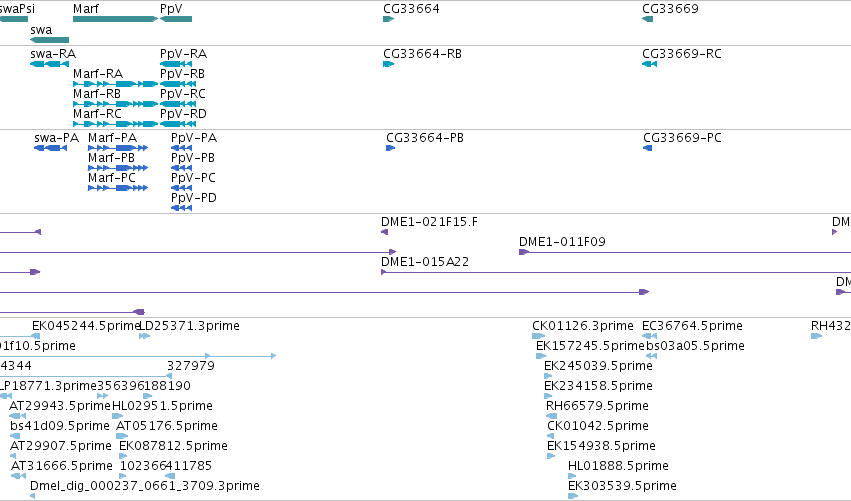
Task: Select the DME1-015A22 clone line
Action: 616,272
